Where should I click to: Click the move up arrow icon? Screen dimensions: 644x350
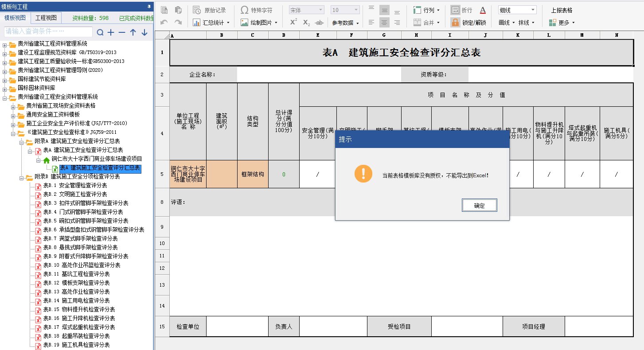coord(133,32)
